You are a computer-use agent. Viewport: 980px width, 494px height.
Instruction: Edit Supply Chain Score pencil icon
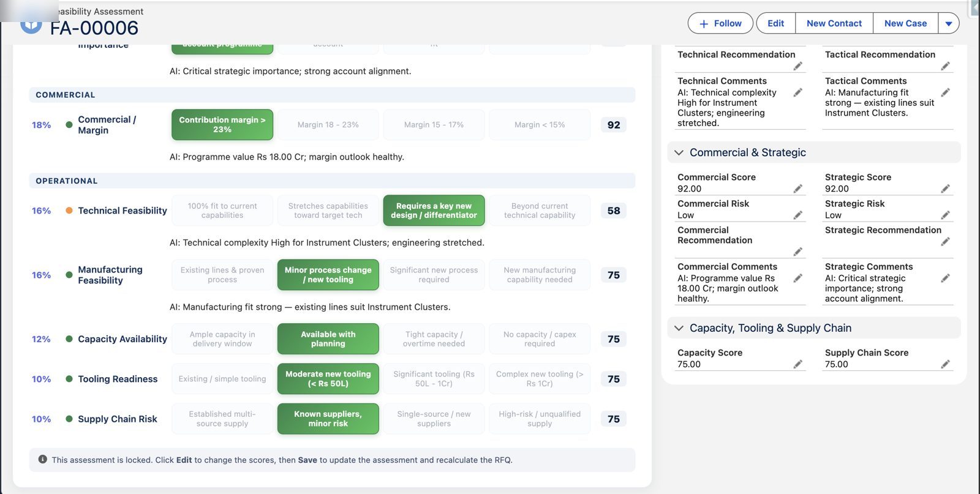coord(945,364)
